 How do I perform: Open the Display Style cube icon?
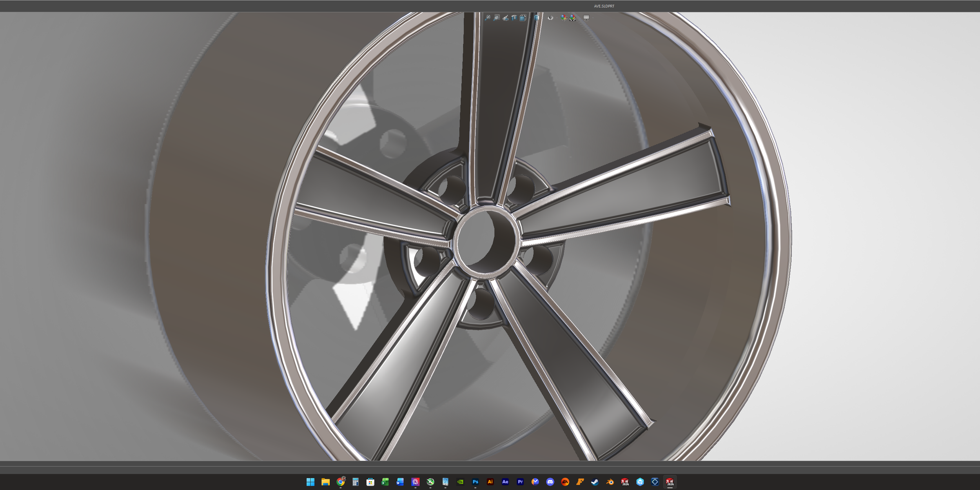[537, 18]
